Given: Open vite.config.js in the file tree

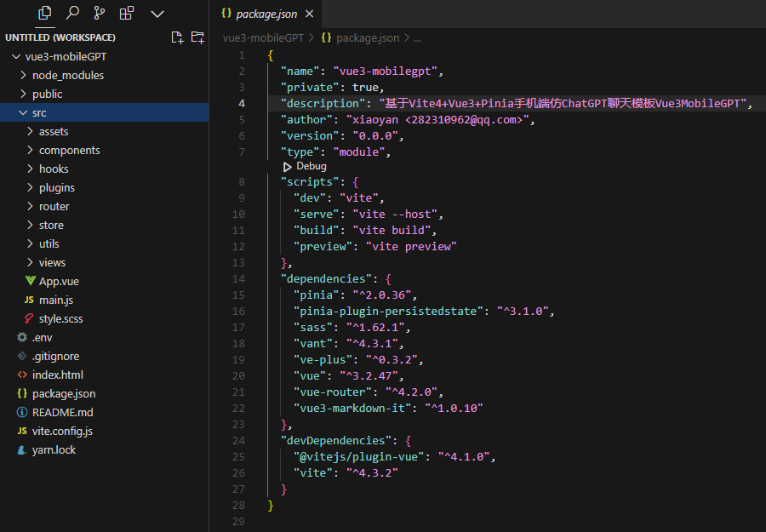Looking at the screenshot, I should coord(62,431).
